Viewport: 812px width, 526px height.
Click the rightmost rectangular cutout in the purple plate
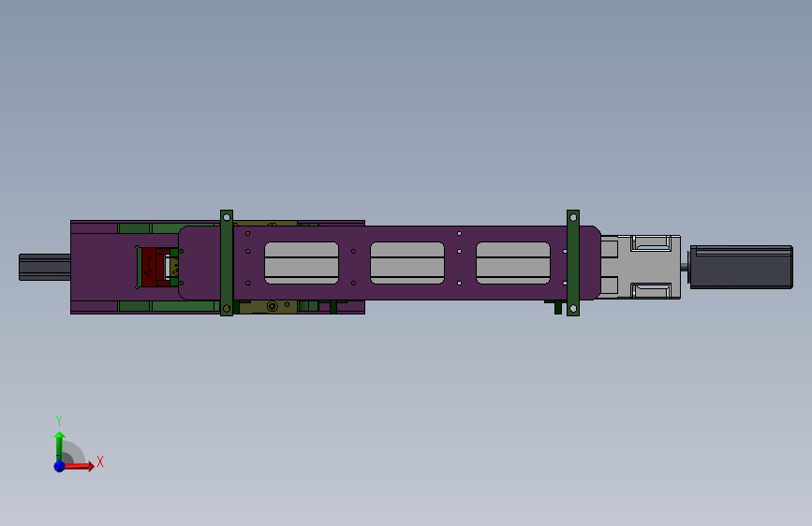click(512, 263)
